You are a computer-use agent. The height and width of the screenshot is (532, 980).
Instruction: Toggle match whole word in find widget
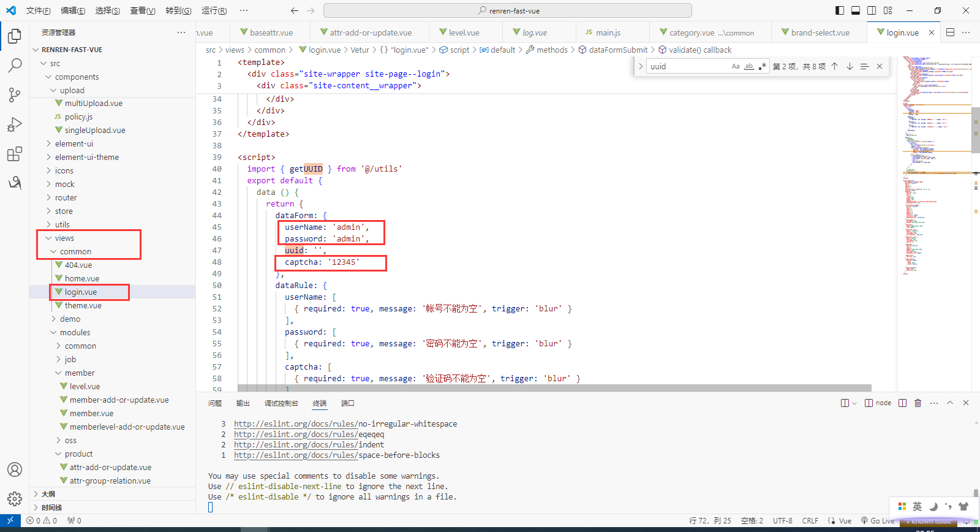(x=749, y=66)
